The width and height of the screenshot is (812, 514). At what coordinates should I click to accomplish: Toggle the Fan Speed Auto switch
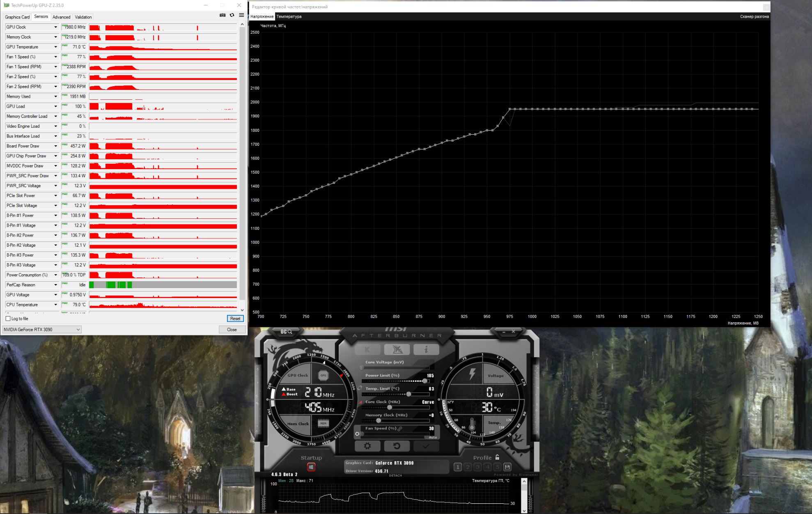(432, 437)
